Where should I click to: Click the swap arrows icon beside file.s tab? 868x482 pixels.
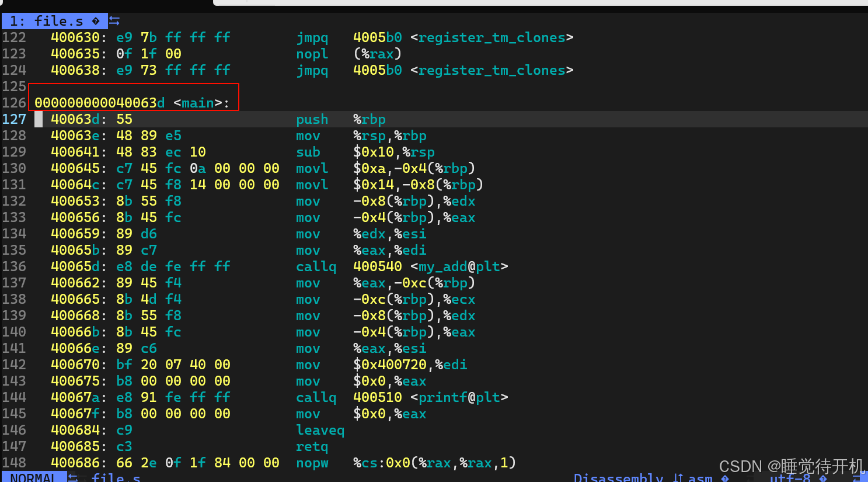point(114,21)
